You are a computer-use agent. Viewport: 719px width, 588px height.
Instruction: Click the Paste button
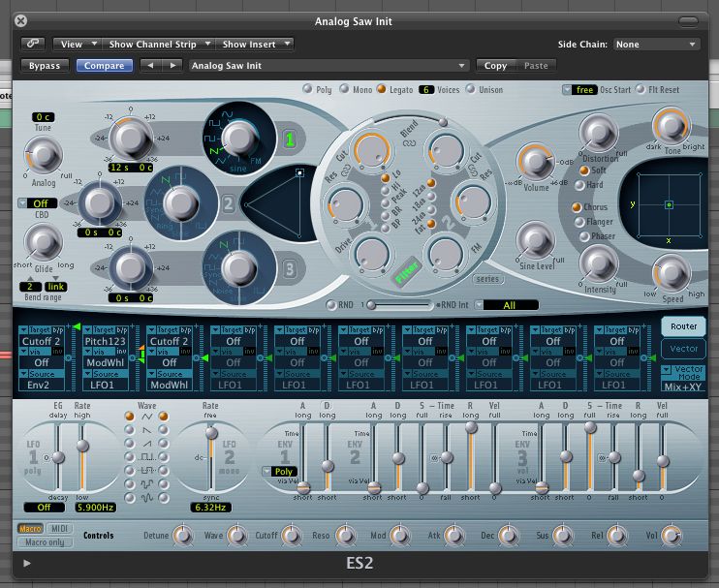pyautogui.click(x=536, y=66)
